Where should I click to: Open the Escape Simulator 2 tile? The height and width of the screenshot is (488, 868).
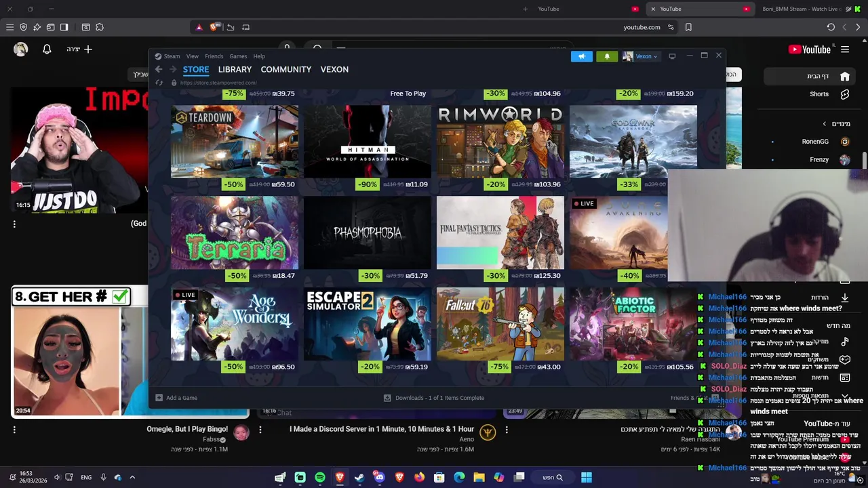[368, 324]
